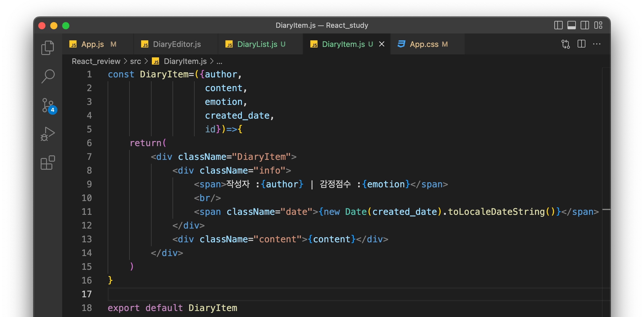Open Source Control view with 4 changes
The height and width of the screenshot is (317, 644).
48,106
